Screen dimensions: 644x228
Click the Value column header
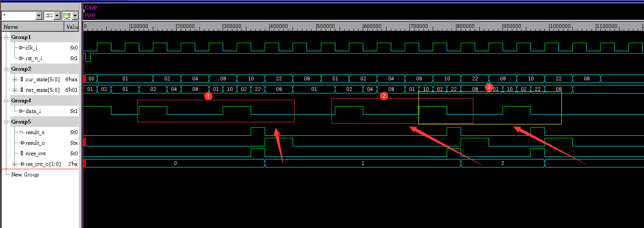pos(72,27)
